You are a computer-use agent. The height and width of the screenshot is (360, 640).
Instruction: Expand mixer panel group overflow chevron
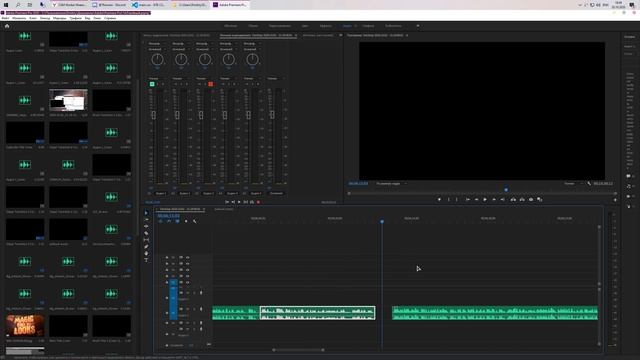[x=340, y=36]
